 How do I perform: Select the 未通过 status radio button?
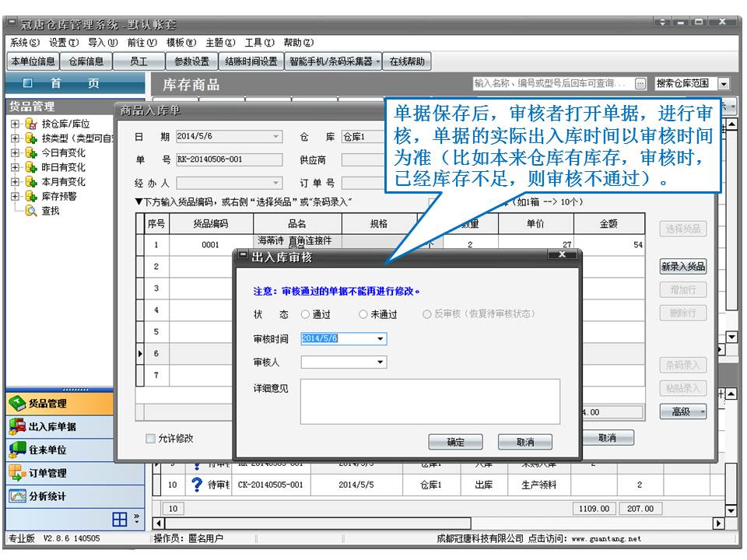363,314
